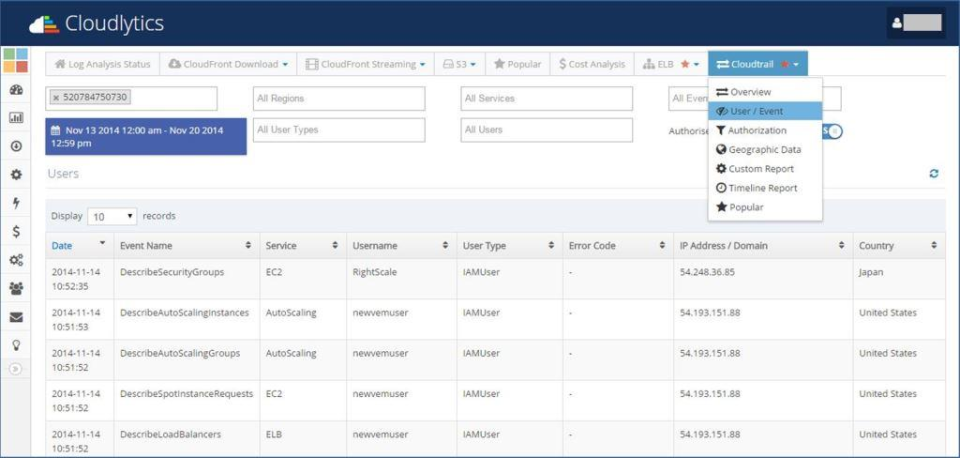
Task: Click the lightning bolt sidebar icon
Action: click(17, 203)
